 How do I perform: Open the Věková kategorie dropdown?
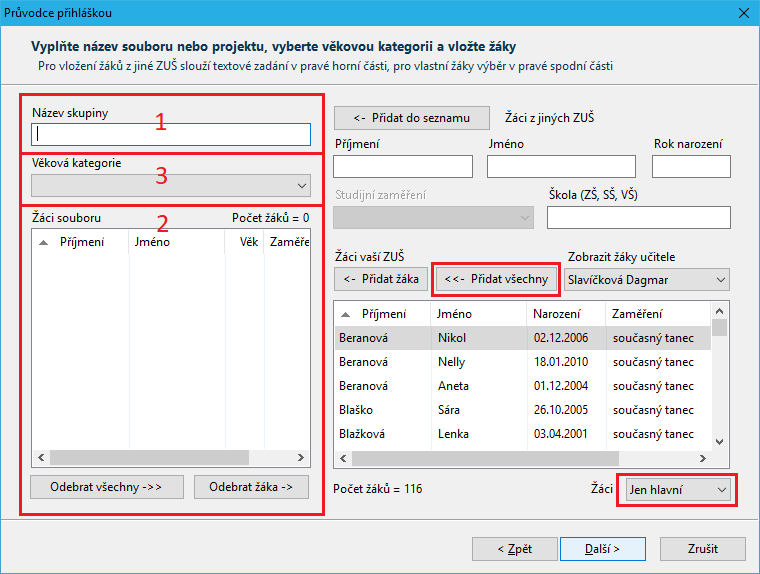[171, 185]
